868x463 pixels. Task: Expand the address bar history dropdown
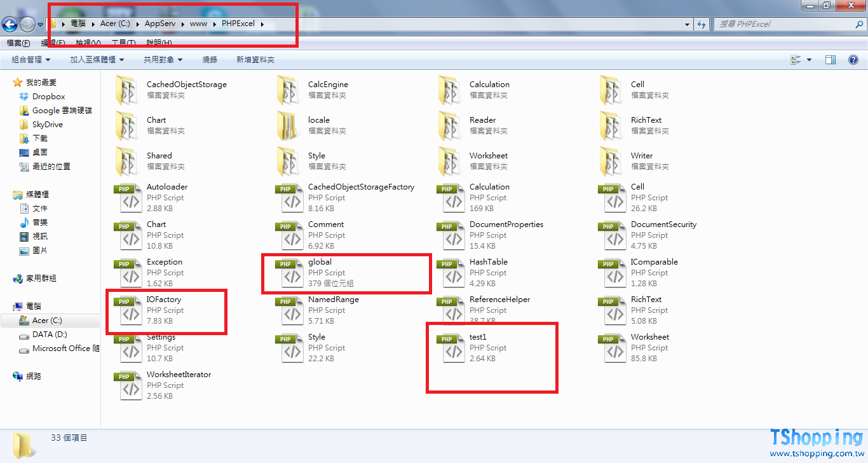click(x=688, y=24)
